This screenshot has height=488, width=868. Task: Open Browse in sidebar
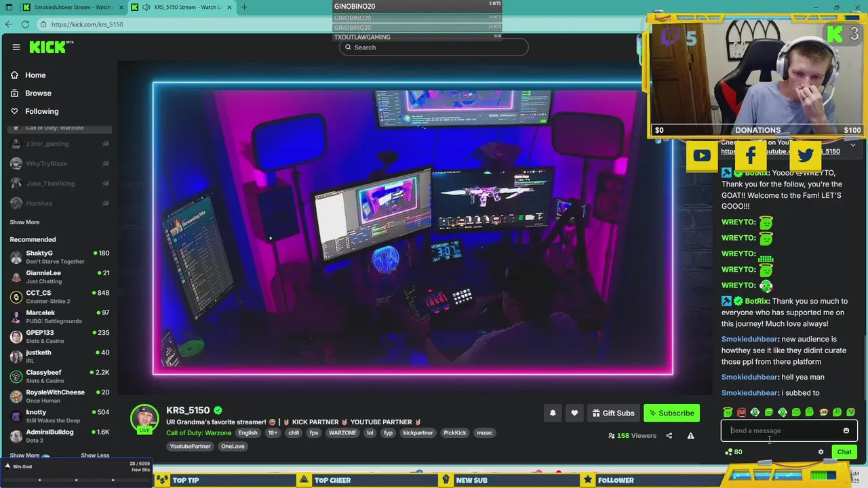coord(38,93)
